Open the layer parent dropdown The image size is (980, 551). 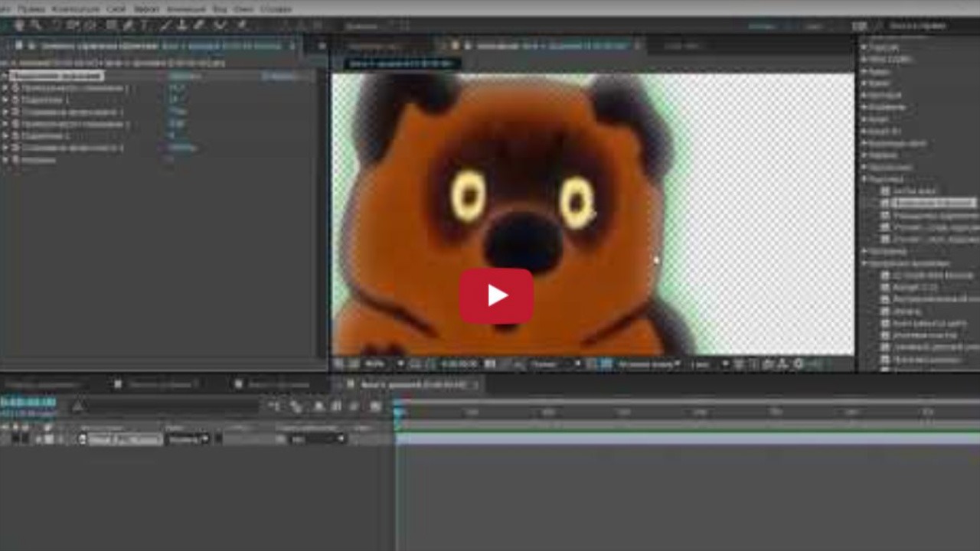pyautogui.click(x=318, y=439)
